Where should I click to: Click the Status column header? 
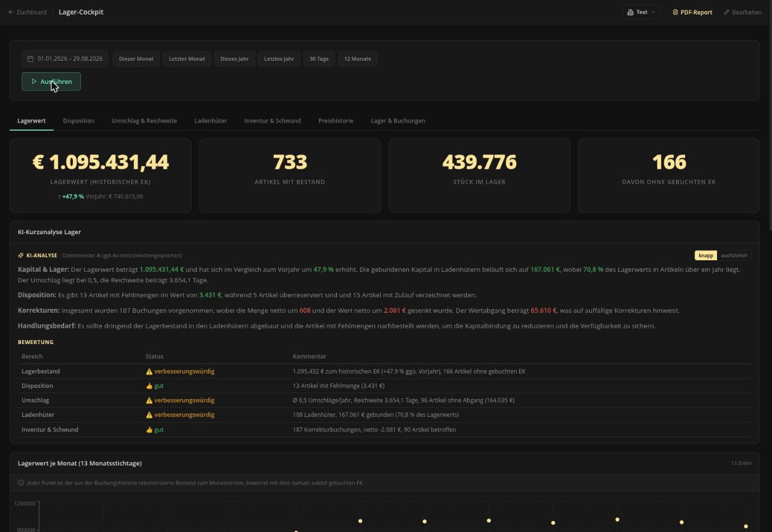point(155,356)
